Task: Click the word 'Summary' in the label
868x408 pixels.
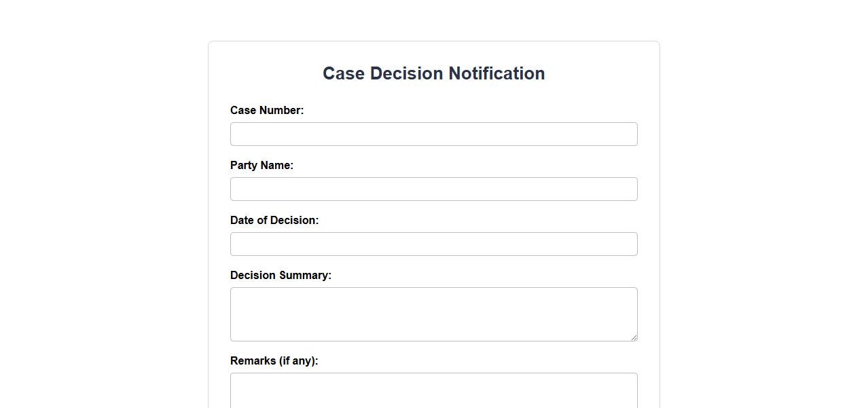Action: (x=305, y=276)
